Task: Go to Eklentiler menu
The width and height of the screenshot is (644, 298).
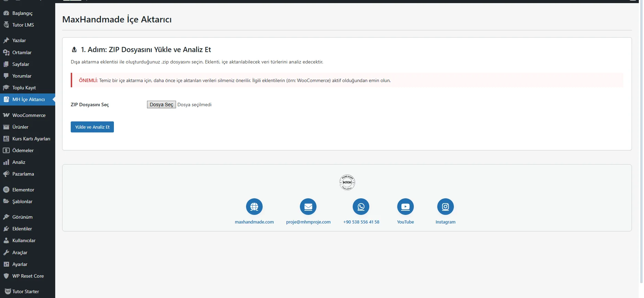Action: [x=28, y=229]
